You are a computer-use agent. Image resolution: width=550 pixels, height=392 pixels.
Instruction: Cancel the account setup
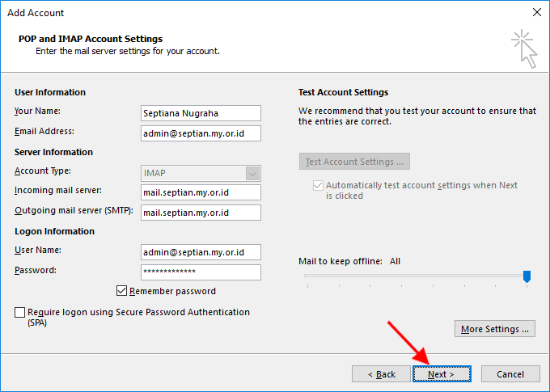(x=510, y=374)
